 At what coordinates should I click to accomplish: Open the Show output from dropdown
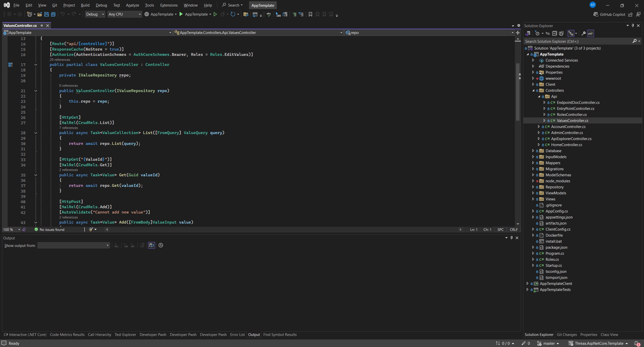[x=73, y=245]
